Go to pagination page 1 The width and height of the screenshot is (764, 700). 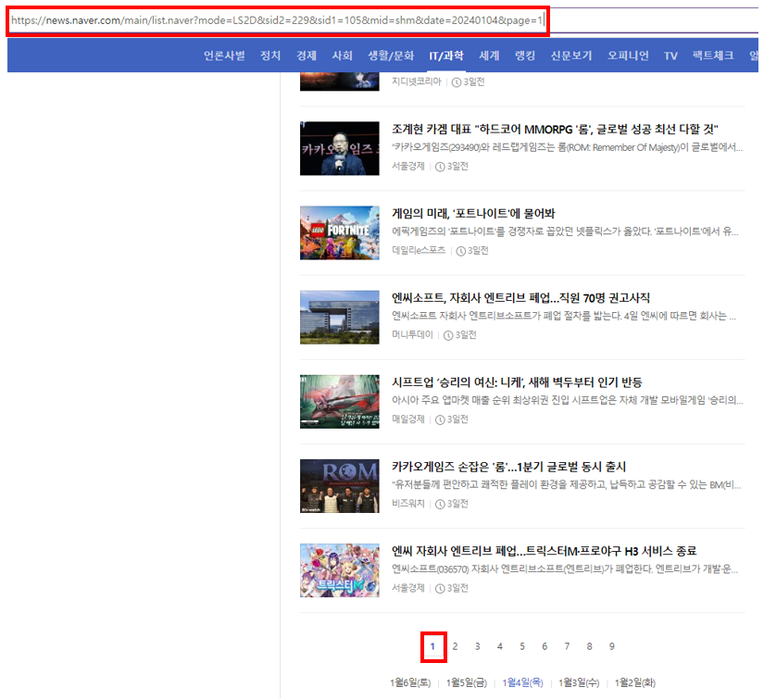(432, 646)
